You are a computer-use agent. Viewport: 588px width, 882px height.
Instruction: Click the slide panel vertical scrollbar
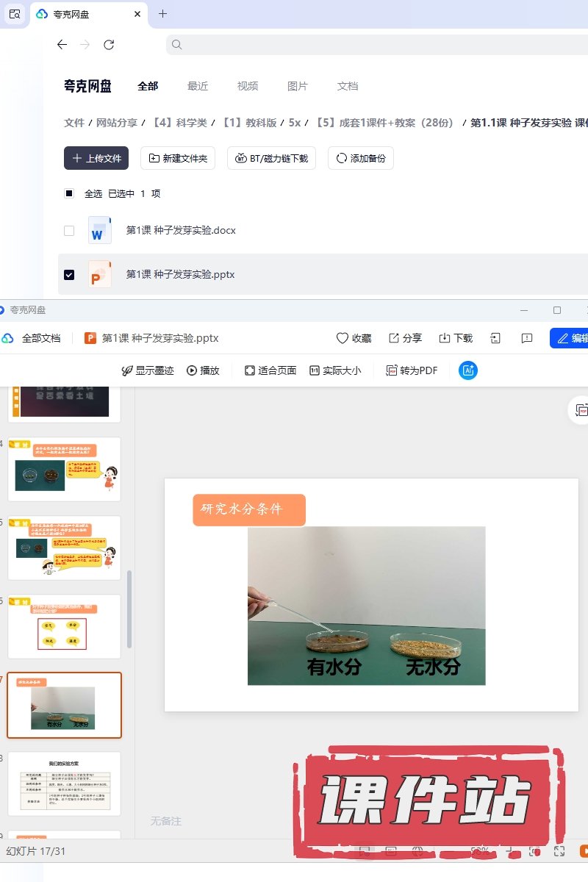(130, 610)
